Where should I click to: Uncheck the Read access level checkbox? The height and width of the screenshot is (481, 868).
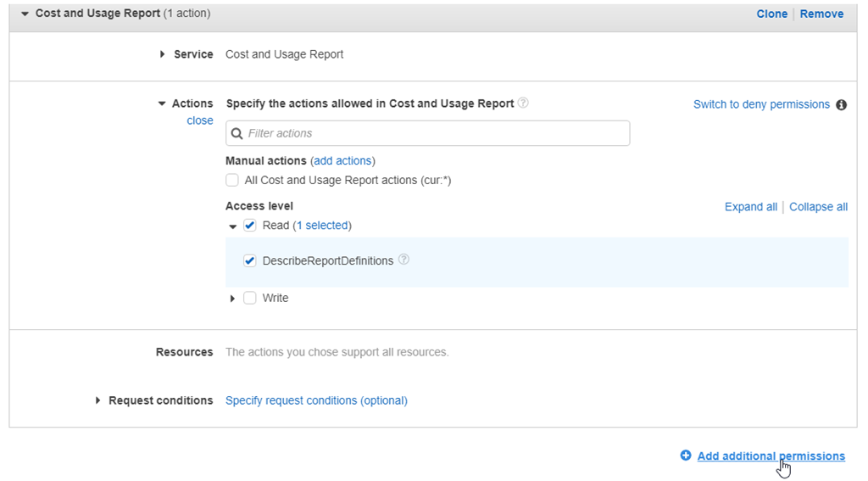coord(250,226)
